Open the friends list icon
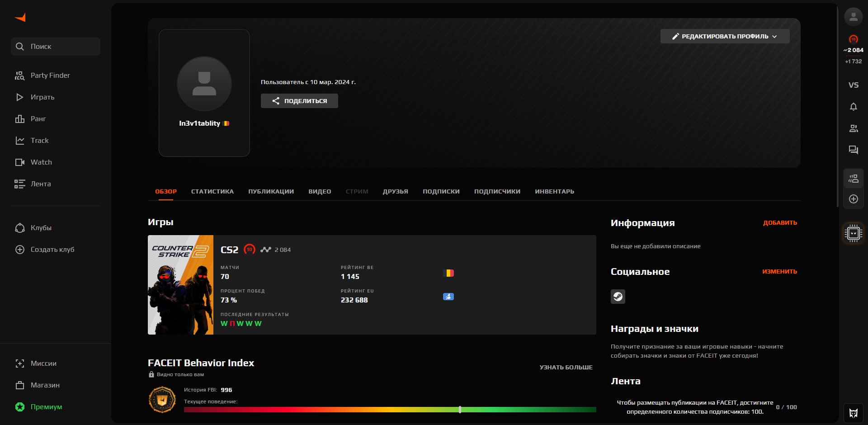The image size is (868, 425). point(853,129)
